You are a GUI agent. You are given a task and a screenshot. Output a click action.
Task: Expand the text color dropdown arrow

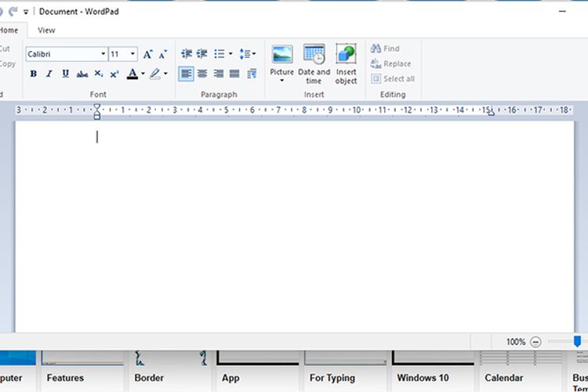(x=143, y=74)
